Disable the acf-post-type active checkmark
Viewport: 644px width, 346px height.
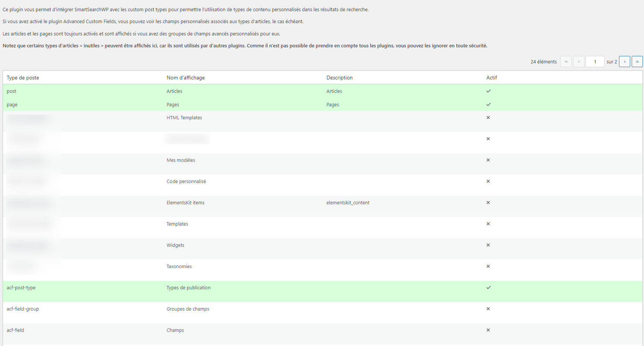coord(488,287)
